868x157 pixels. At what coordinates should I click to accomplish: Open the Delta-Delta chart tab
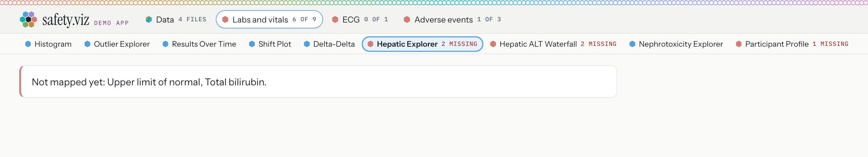[329, 44]
